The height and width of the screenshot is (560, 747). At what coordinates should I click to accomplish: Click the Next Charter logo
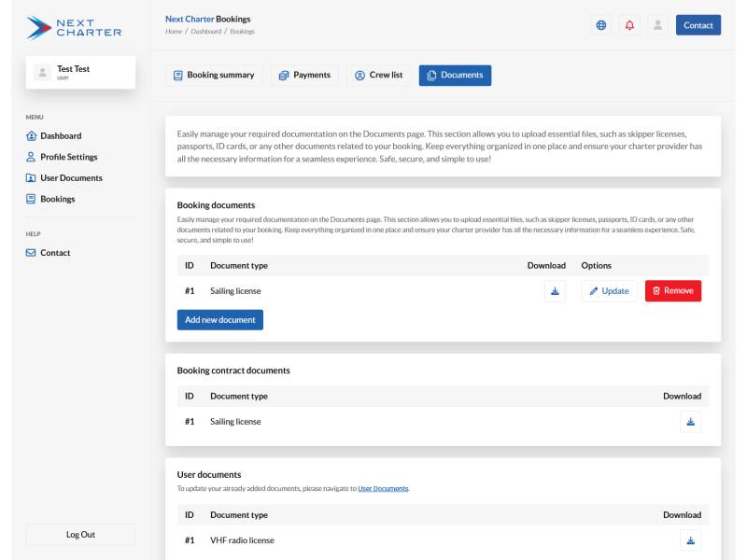coord(74,28)
